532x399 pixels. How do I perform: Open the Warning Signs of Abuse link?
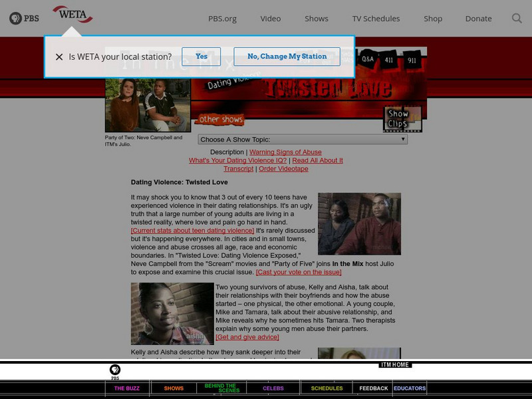point(285,152)
